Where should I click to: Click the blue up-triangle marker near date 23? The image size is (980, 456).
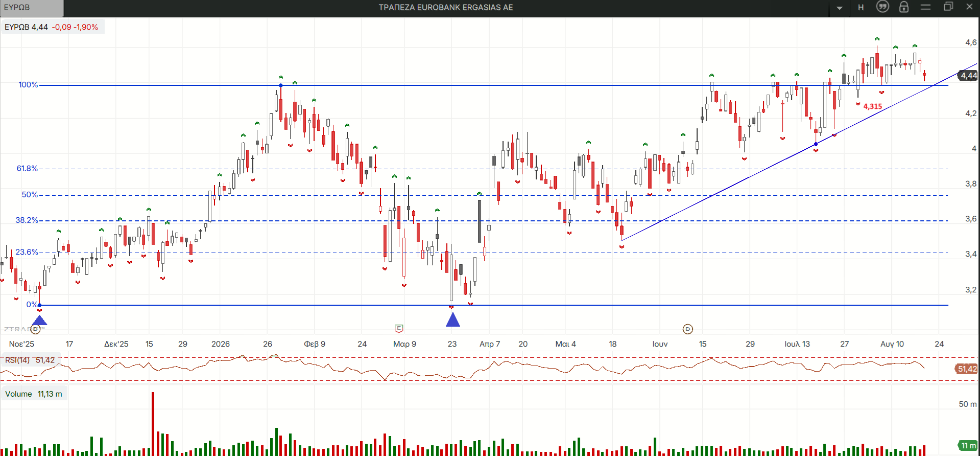tap(453, 320)
